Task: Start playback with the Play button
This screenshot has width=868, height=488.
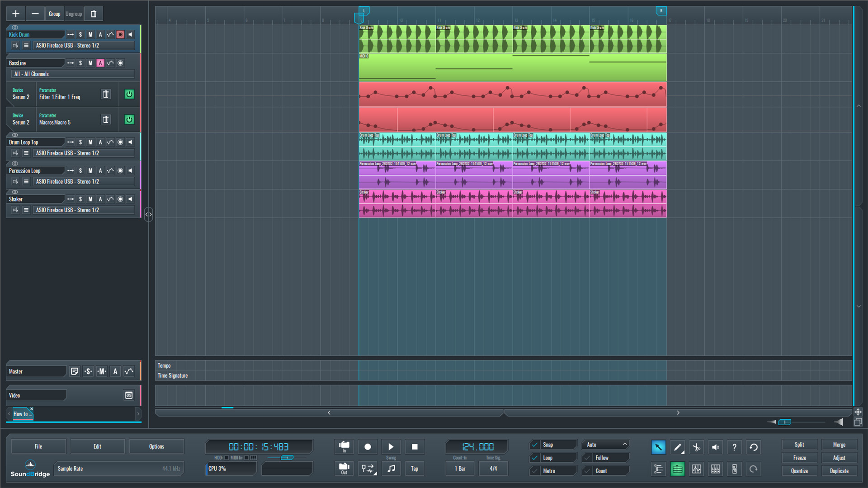Action: tap(391, 447)
